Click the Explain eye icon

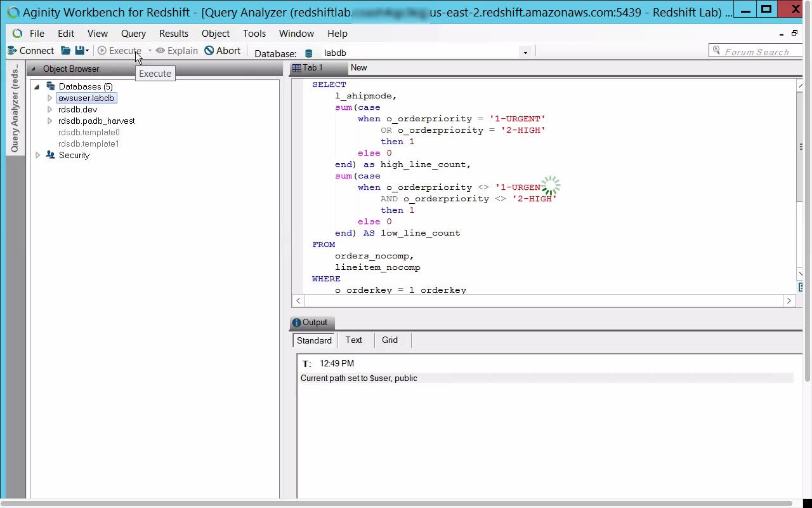160,51
